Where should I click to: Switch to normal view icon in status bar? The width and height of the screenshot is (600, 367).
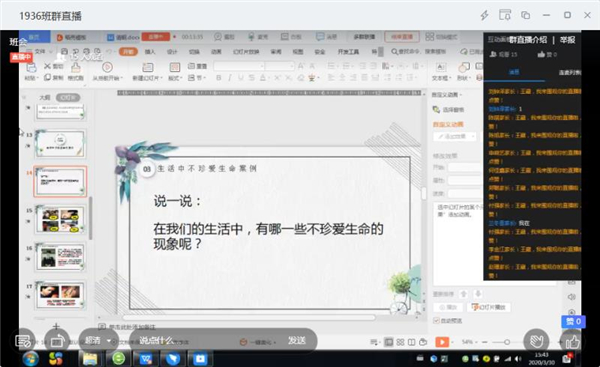[x=389, y=342]
